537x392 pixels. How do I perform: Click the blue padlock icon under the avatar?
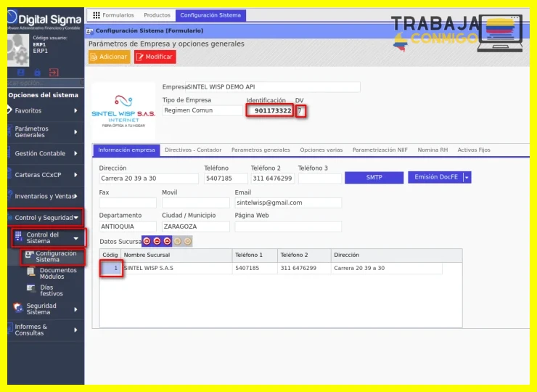37,73
